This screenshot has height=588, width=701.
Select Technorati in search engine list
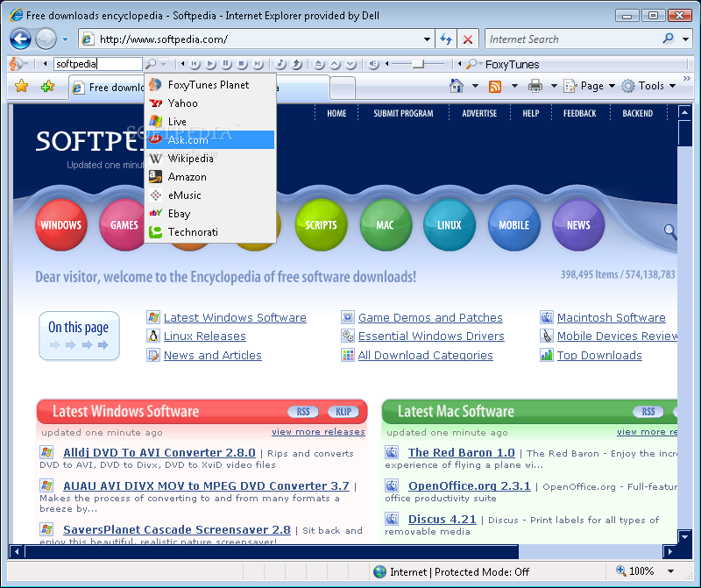pos(209,231)
